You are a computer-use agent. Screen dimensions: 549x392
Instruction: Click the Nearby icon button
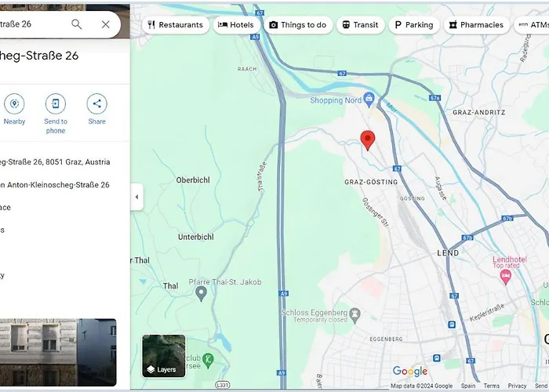pyautogui.click(x=14, y=104)
